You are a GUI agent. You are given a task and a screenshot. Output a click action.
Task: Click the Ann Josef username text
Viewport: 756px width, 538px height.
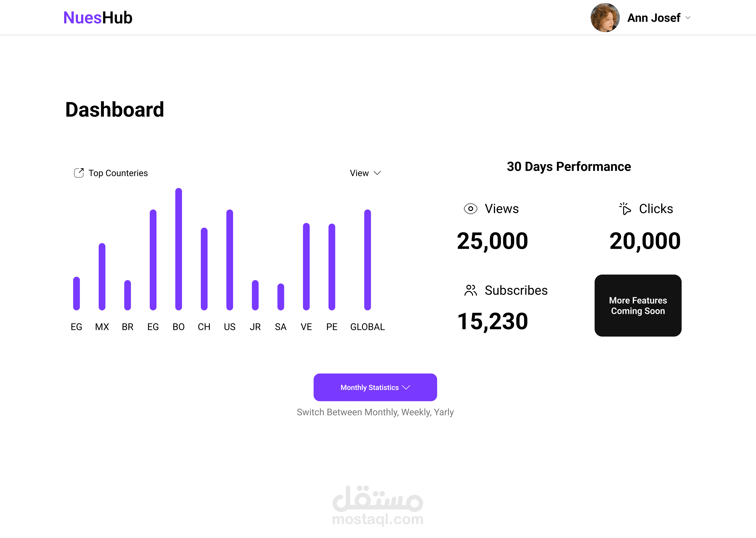point(654,18)
